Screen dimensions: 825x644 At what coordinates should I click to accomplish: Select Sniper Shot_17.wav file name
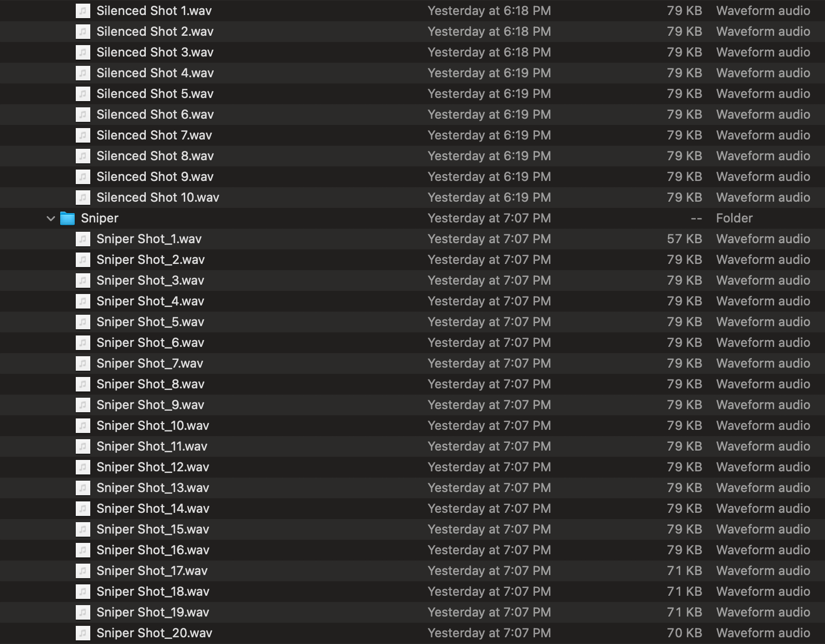click(152, 571)
